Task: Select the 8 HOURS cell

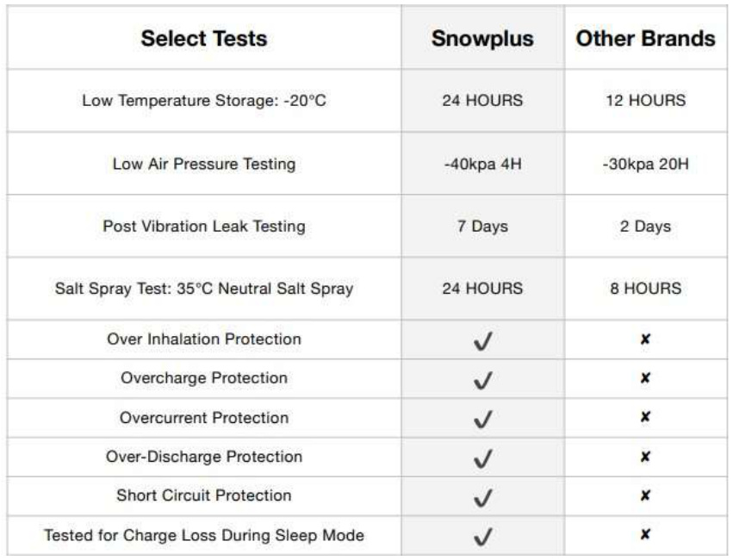Action: point(646,289)
